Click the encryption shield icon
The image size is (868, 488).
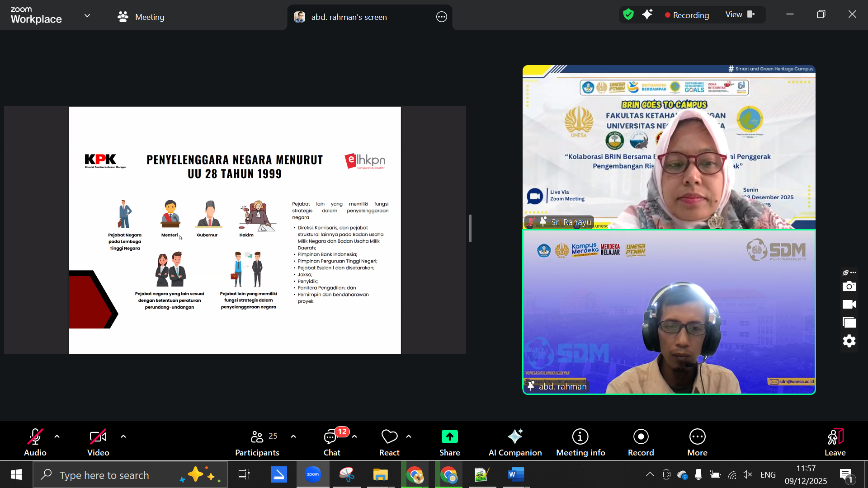point(628,14)
